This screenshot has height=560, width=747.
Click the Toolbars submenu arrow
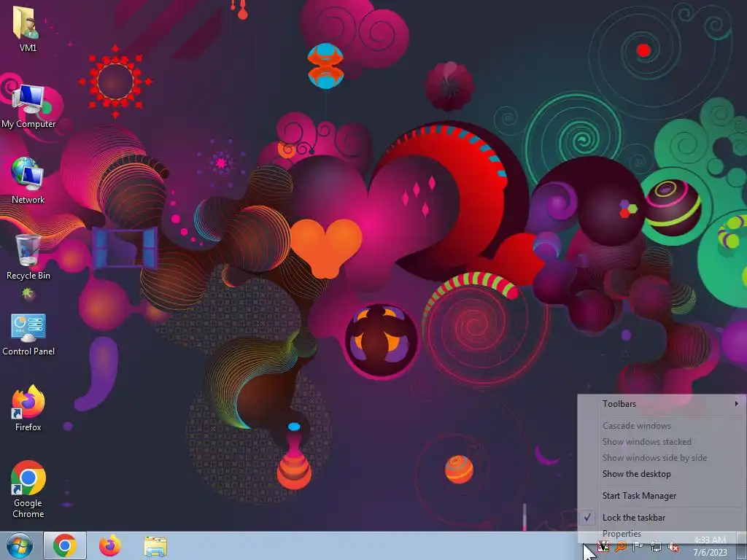pyautogui.click(x=737, y=404)
